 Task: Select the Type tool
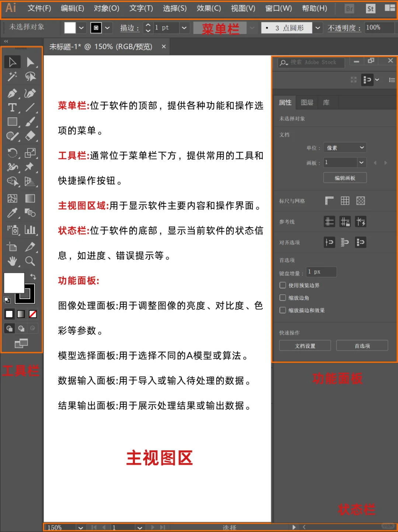point(12,107)
